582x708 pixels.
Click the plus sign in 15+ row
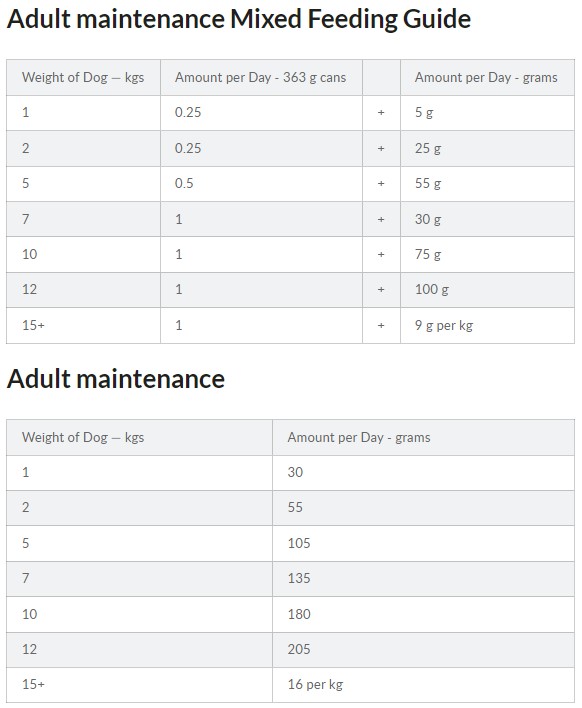pyautogui.click(x=381, y=326)
